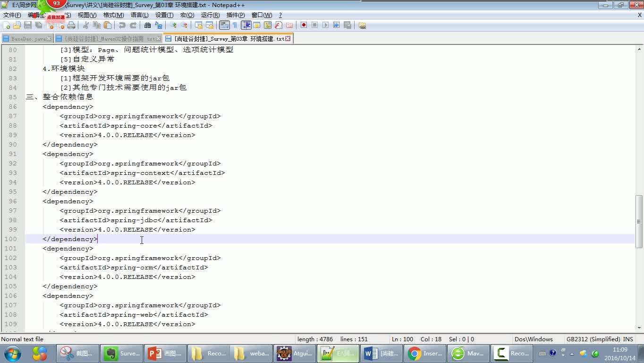
Task: Open the Document Map panel icon
Action: point(268,26)
